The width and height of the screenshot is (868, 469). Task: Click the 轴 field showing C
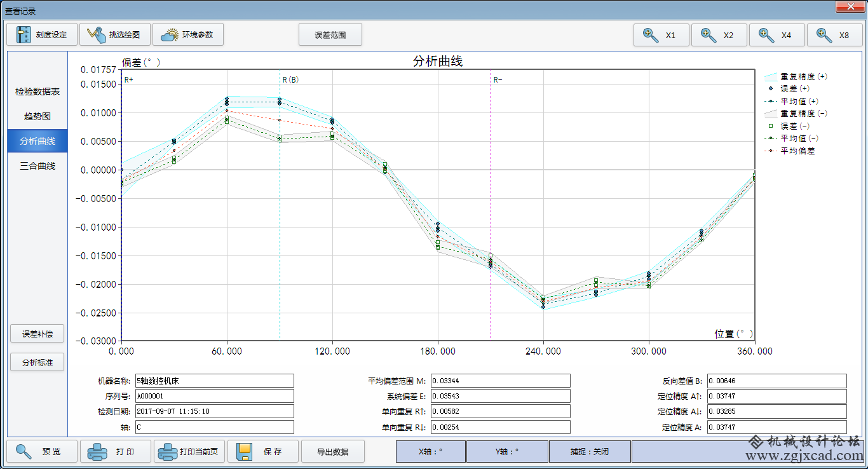tap(215, 427)
